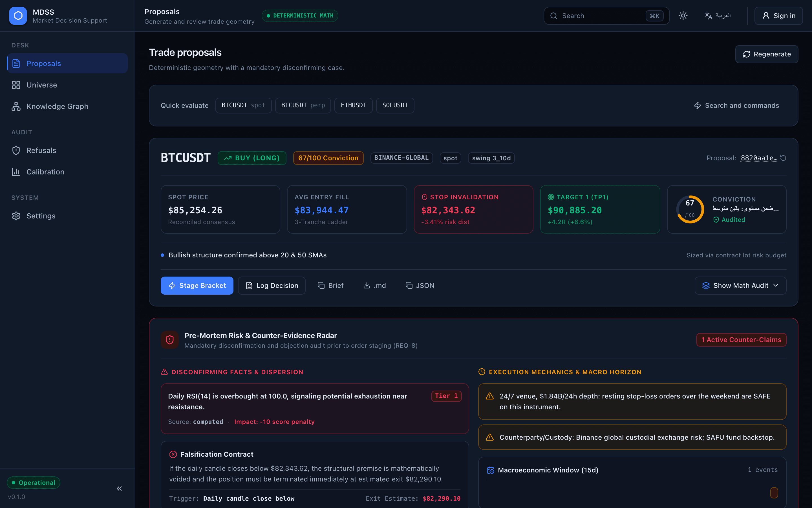Download the .md file
The width and height of the screenshot is (812, 508).
[375, 286]
